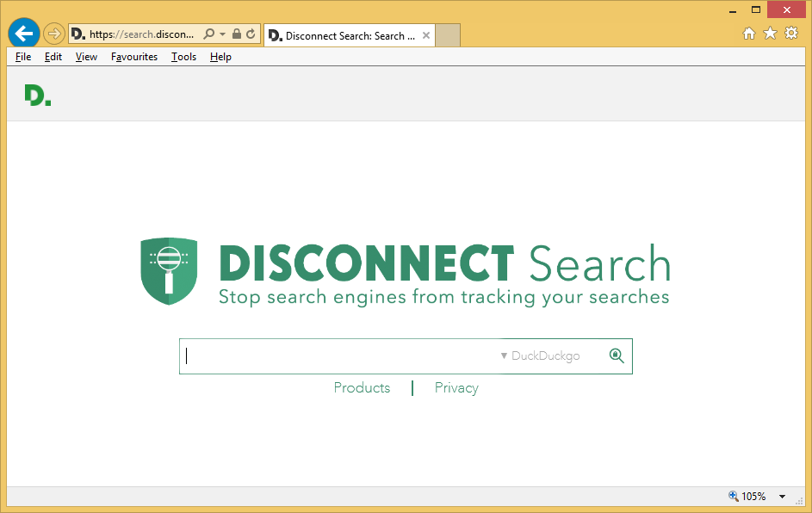This screenshot has height=513, width=812.
Task: Start a search with the magnifier button
Action: [x=617, y=355]
